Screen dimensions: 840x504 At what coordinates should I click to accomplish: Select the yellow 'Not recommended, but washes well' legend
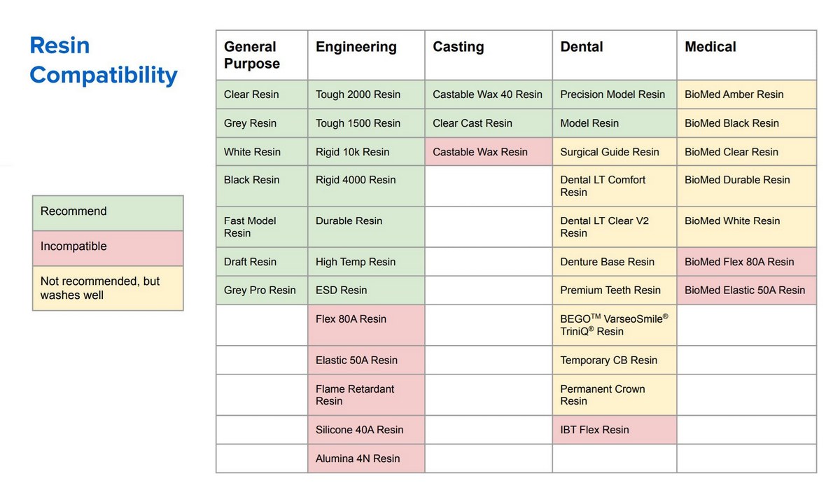tap(108, 288)
